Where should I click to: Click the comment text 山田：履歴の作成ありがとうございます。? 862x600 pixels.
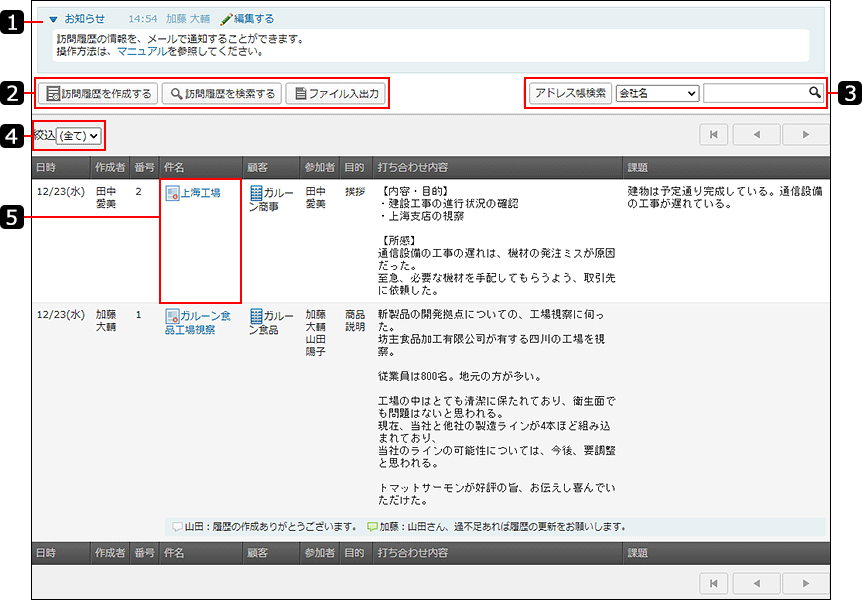(x=270, y=527)
